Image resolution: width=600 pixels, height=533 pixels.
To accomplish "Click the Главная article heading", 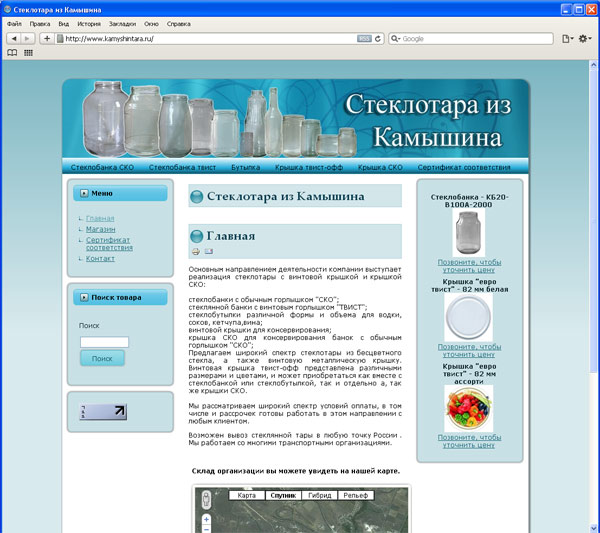I will coord(231,236).
